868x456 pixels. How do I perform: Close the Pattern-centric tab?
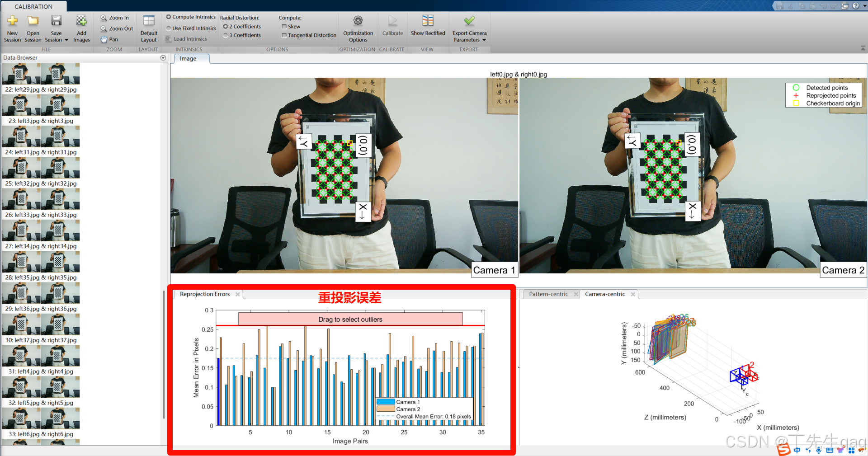[576, 294]
